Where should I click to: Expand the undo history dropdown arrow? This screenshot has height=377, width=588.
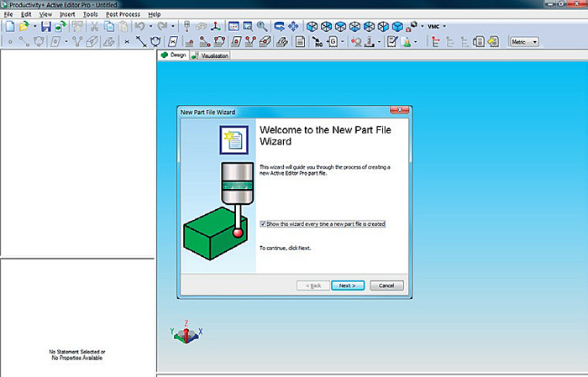point(150,26)
